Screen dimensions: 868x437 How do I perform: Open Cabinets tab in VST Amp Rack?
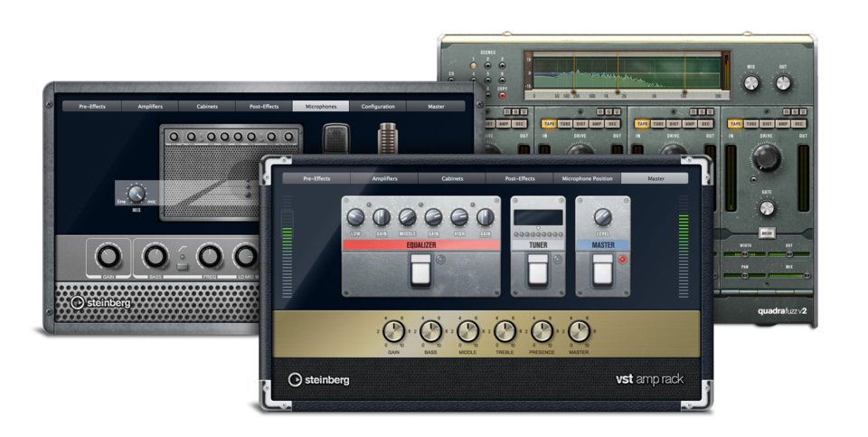click(452, 178)
